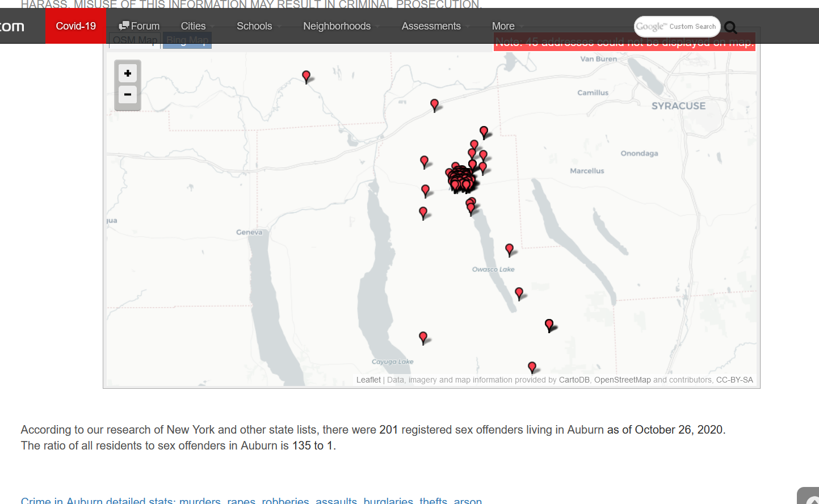The height and width of the screenshot is (504, 819).
Task: Click the '45 addresses could not be displayed' note
Action: coord(624,42)
